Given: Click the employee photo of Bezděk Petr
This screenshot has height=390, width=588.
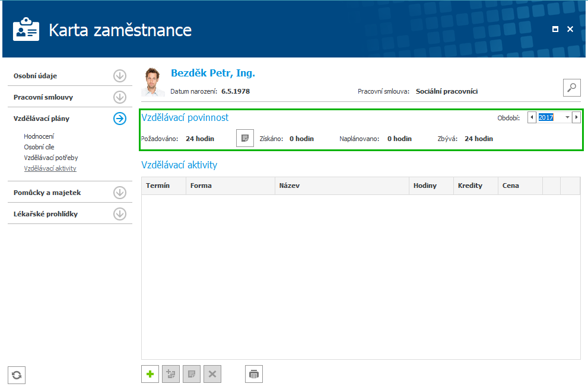Looking at the screenshot, I should tap(152, 82).
